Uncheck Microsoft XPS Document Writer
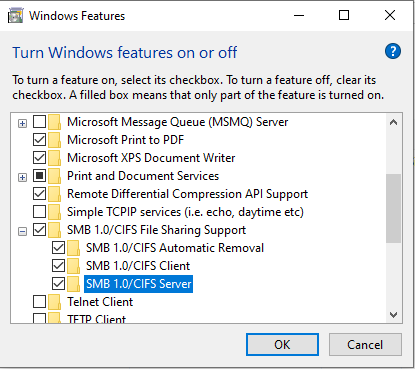Screen dimensions: 415x369 39,158
